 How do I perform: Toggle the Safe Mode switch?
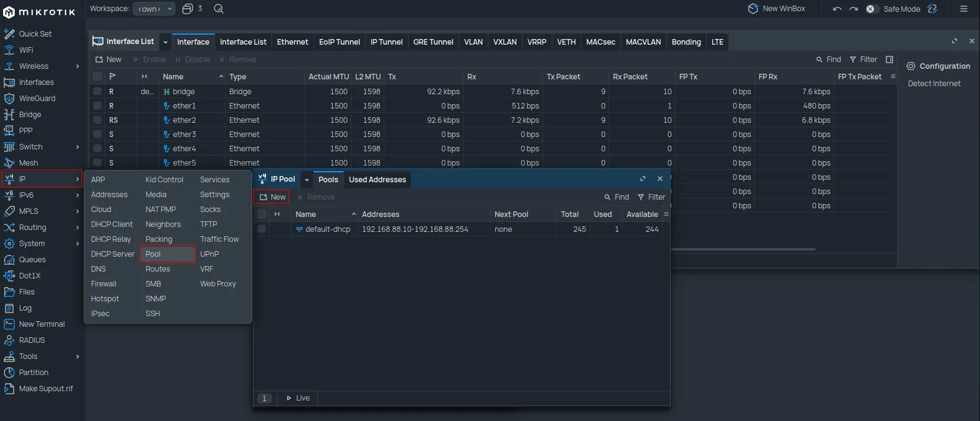872,9
